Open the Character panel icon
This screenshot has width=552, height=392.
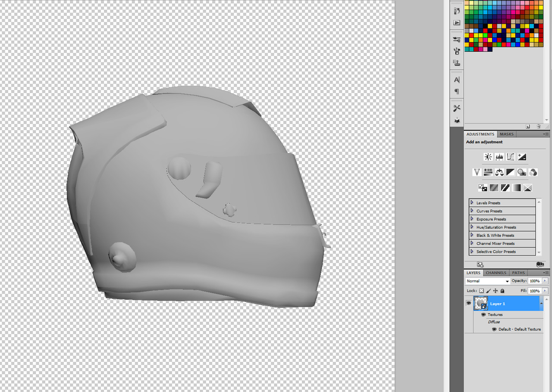click(x=457, y=80)
